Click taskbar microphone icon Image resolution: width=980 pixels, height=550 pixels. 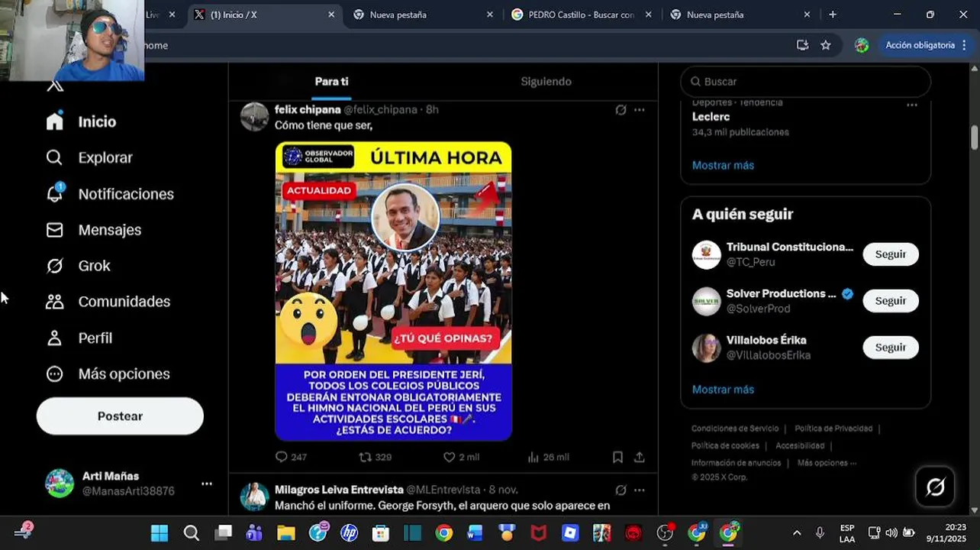[x=820, y=533]
